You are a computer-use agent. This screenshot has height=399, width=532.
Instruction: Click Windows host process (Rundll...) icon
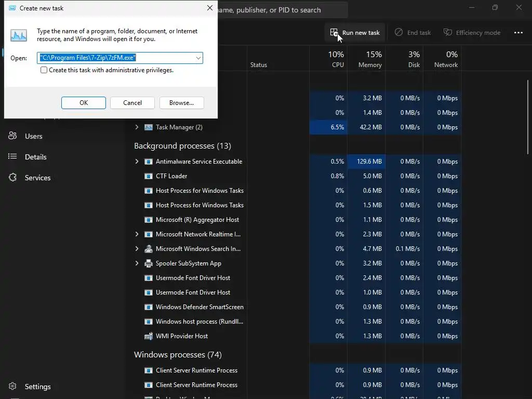pos(149,321)
